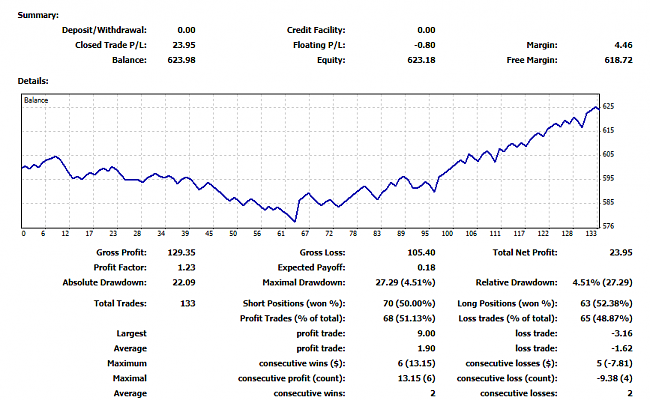Click the "Balance" legend inside the chart
This screenshot has width=650, height=400.
click(36, 100)
